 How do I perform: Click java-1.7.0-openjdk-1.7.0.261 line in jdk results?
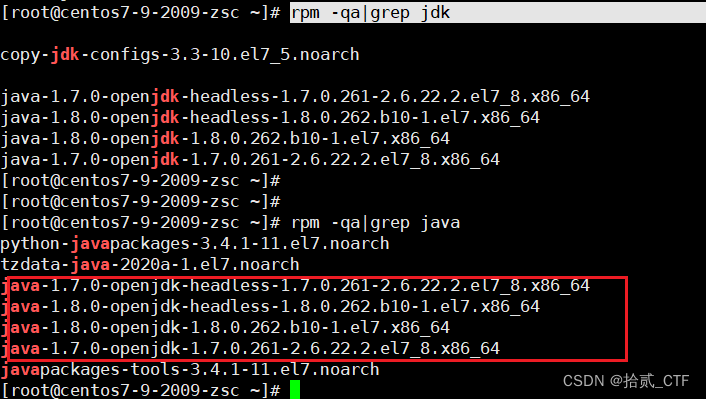tap(250, 160)
